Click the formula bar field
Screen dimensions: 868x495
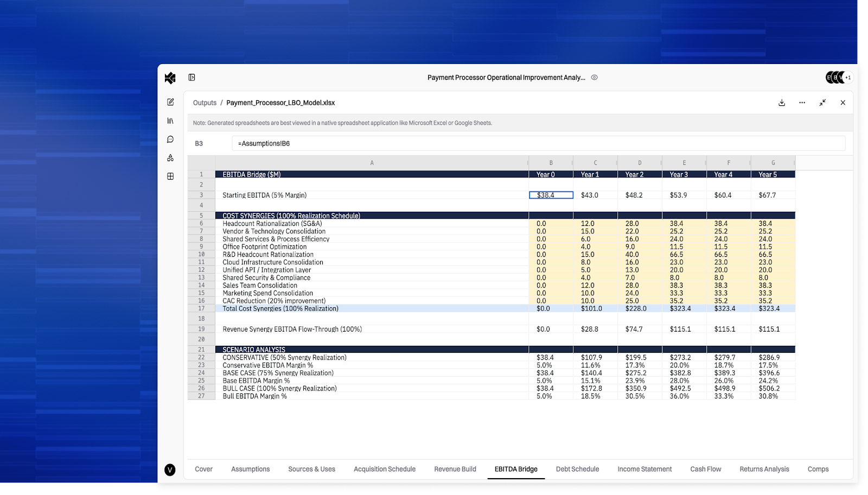pyautogui.click(x=538, y=143)
